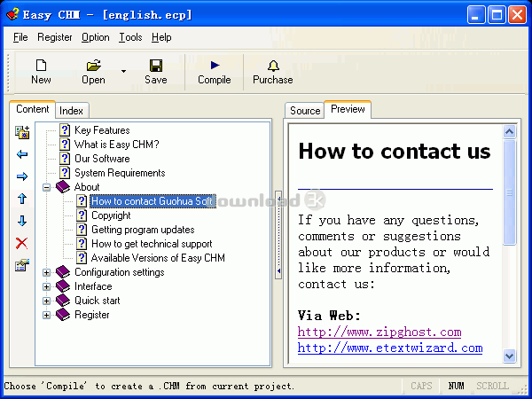The image size is (532, 399).
Task: Click the right arrow indent icon
Action: pyautogui.click(x=22, y=176)
